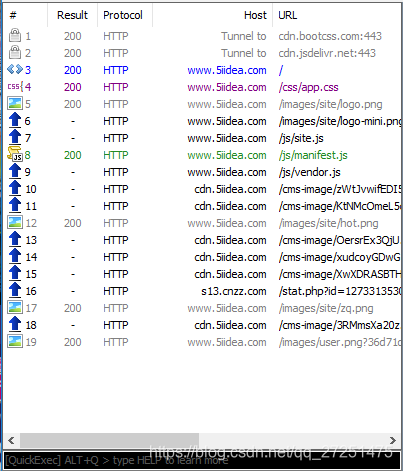Screen dimensions: 403x471
Task: Click the Tunnel to host cell in row 1
Action: tap(244, 36)
